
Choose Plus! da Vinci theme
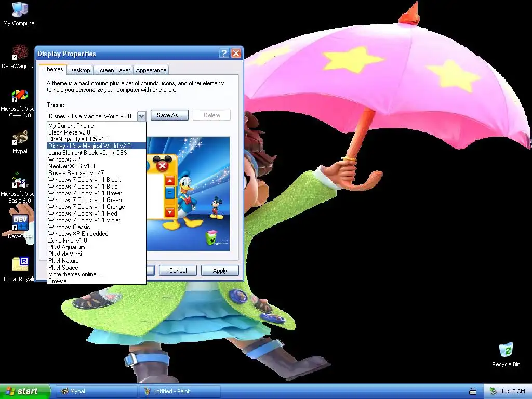coord(96,254)
